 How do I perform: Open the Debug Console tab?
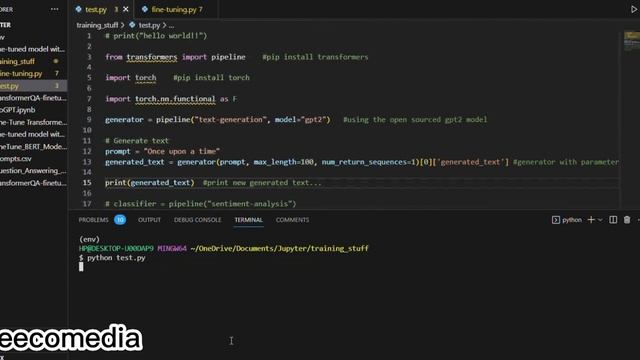point(198,220)
